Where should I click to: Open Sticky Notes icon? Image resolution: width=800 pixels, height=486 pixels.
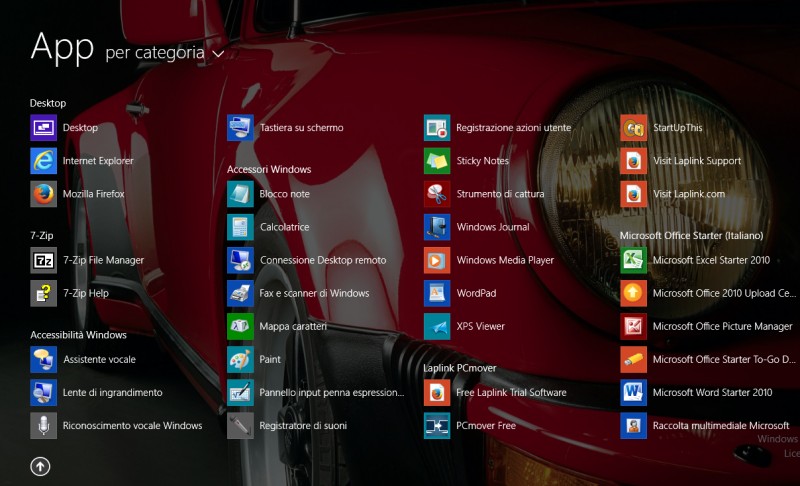437,161
